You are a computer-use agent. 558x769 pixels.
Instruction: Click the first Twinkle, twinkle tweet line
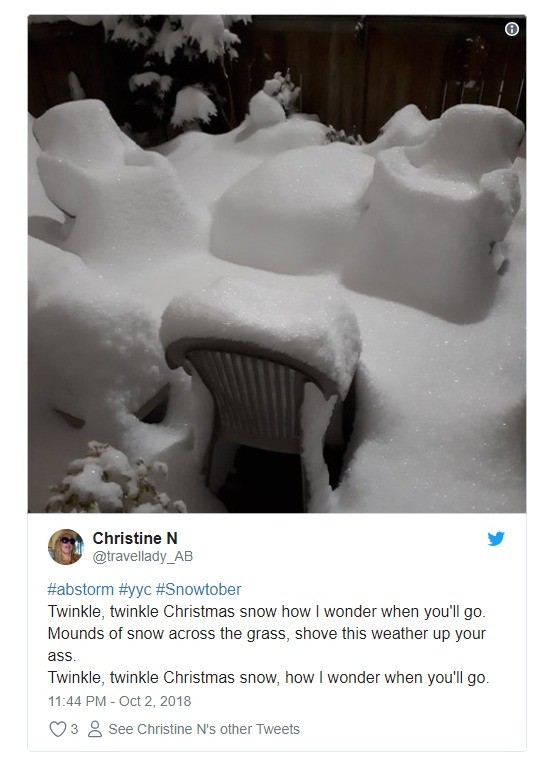click(x=266, y=612)
